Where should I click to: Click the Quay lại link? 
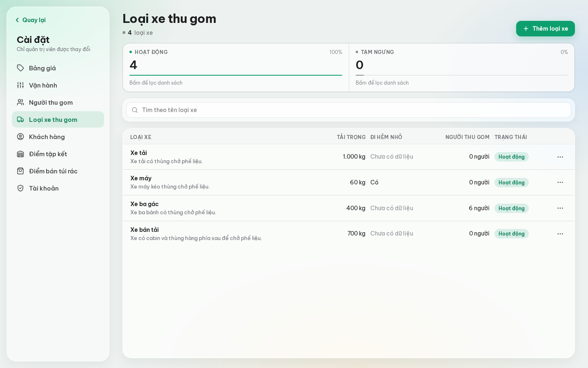tap(30, 20)
